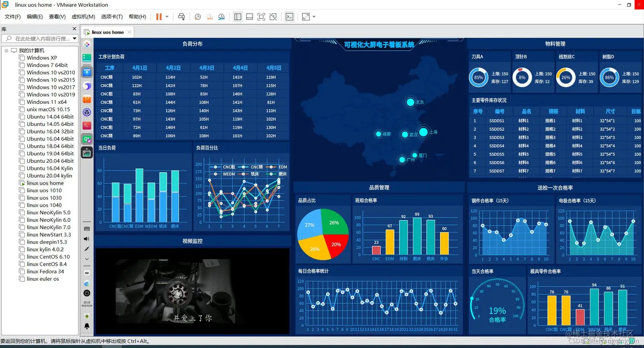Toggle the CNC粗 legend in 负荷百分比 chart
Screen dimensions: 644x348
[x=222, y=167]
